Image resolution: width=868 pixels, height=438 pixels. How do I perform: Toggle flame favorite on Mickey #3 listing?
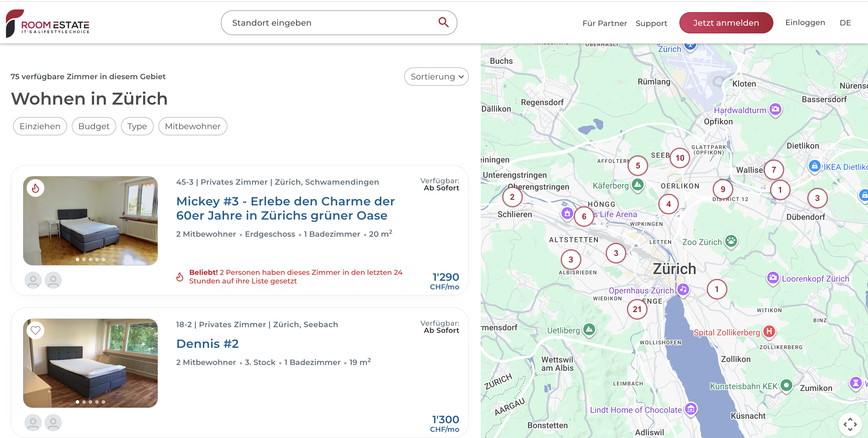(x=35, y=188)
